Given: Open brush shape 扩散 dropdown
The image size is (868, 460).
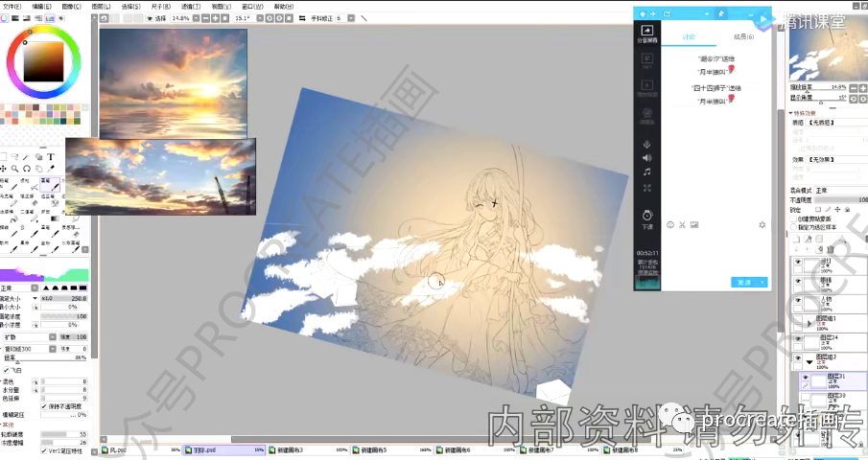Looking at the screenshot, I should coord(53,336).
